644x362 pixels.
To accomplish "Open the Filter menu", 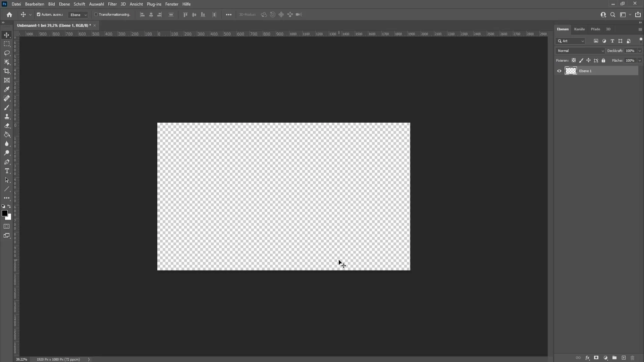I will (x=112, y=4).
